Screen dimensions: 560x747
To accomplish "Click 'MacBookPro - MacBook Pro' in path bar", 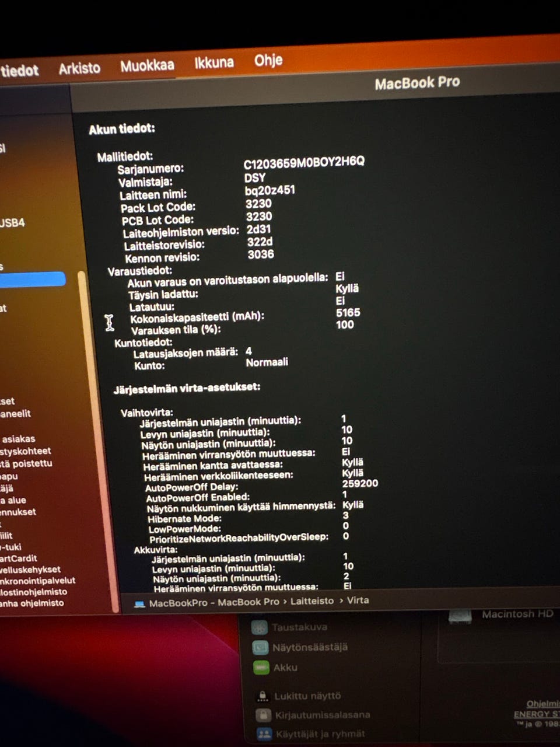I will click(x=213, y=602).
